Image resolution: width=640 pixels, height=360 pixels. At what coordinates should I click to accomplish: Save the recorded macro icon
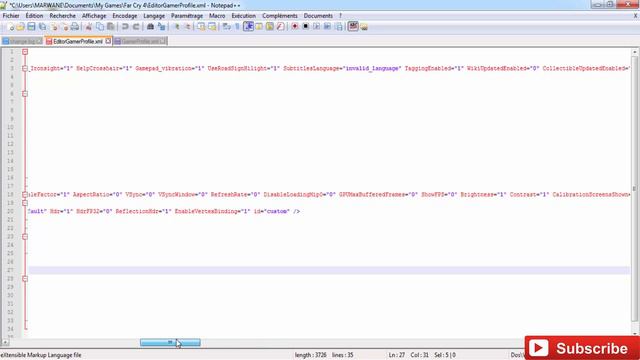click(x=339, y=27)
